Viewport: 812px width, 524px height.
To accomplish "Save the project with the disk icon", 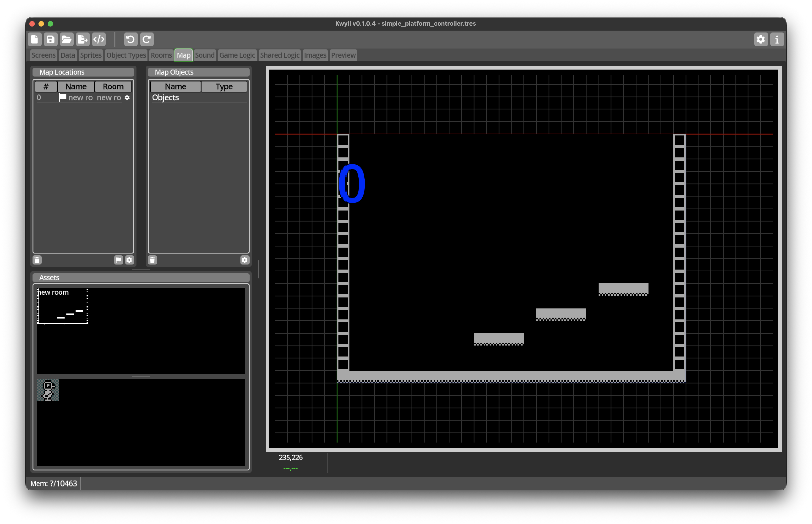I will pos(50,39).
